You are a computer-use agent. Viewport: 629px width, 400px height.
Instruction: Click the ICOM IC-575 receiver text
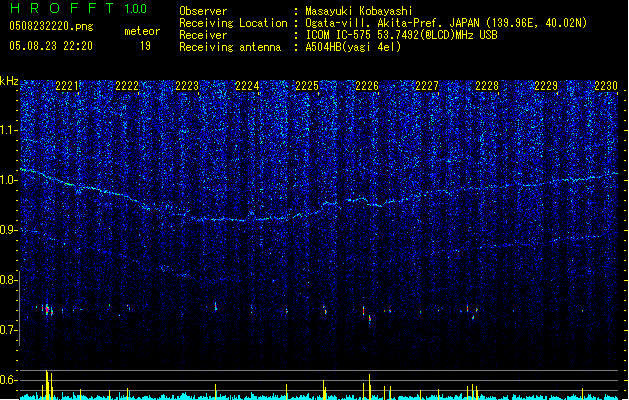coord(401,35)
